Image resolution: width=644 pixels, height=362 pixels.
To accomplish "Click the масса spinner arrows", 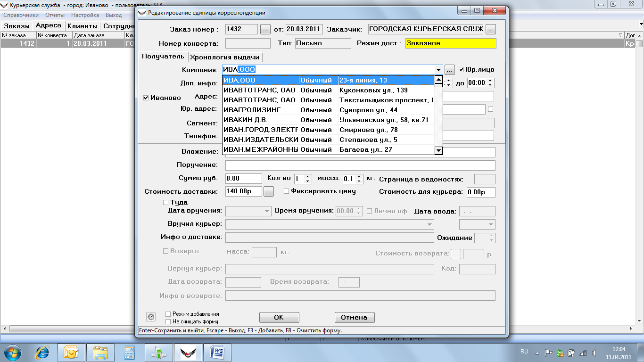I will (359, 179).
